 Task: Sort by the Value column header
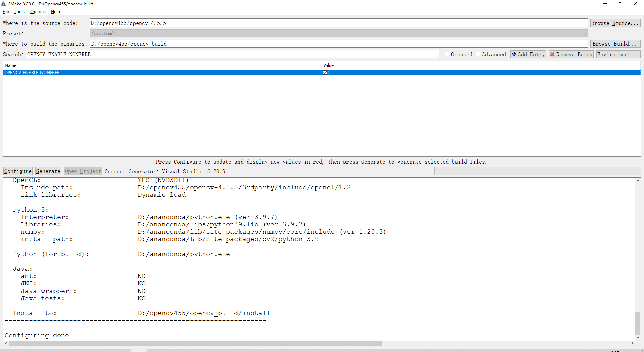click(x=481, y=65)
